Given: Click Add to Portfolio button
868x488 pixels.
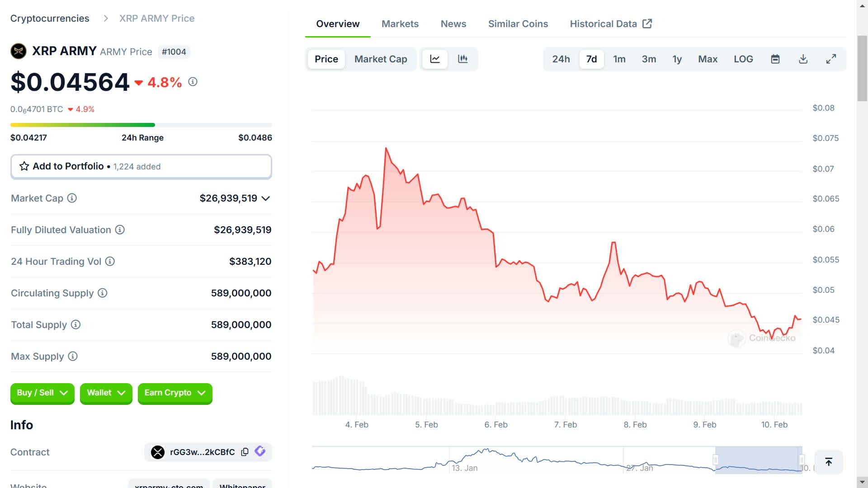Looking at the screenshot, I should (x=141, y=167).
